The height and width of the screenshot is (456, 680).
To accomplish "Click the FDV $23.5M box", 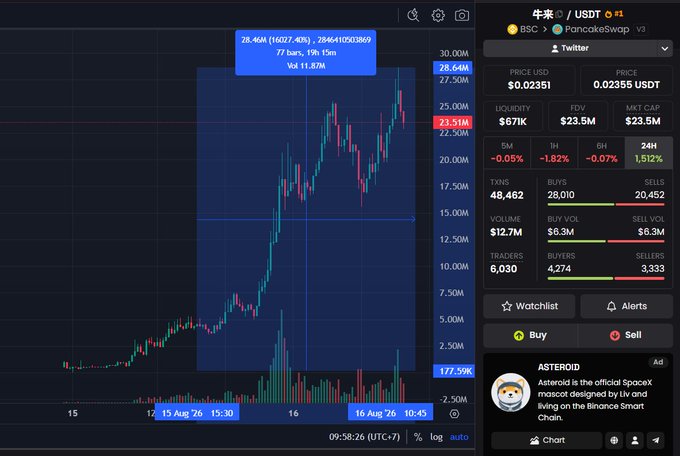I will point(578,116).
